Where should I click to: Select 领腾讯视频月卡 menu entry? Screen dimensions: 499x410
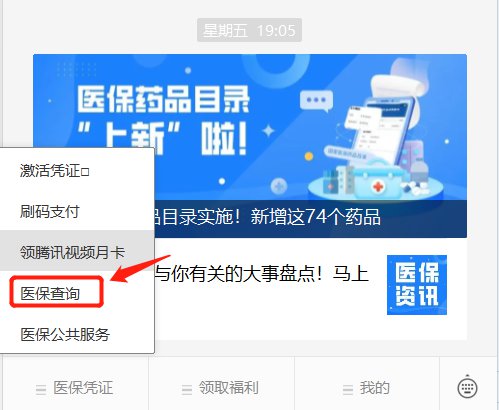point(77,250)
